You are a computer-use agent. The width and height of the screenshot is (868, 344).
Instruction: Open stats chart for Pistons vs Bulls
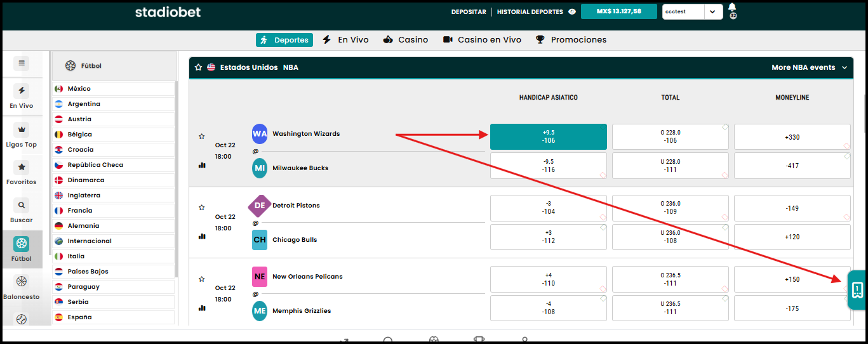[202, 236]
